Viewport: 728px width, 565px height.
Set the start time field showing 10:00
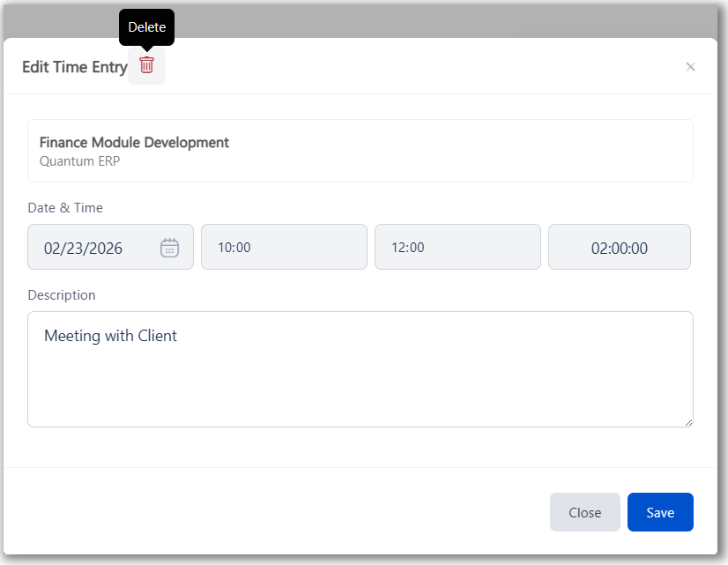click(284, 247)
